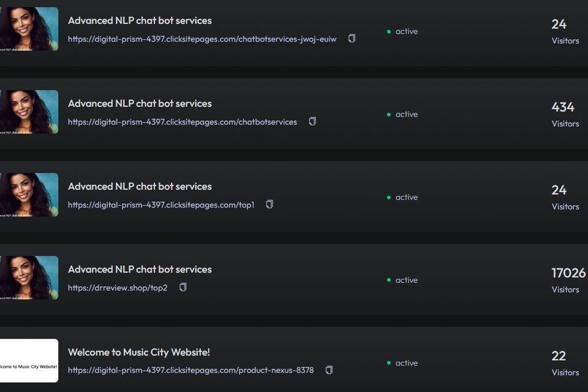Click thumbnail of the drreview.shop/top2 page
Screen dimensions: 588x392
tap(29, 277)
